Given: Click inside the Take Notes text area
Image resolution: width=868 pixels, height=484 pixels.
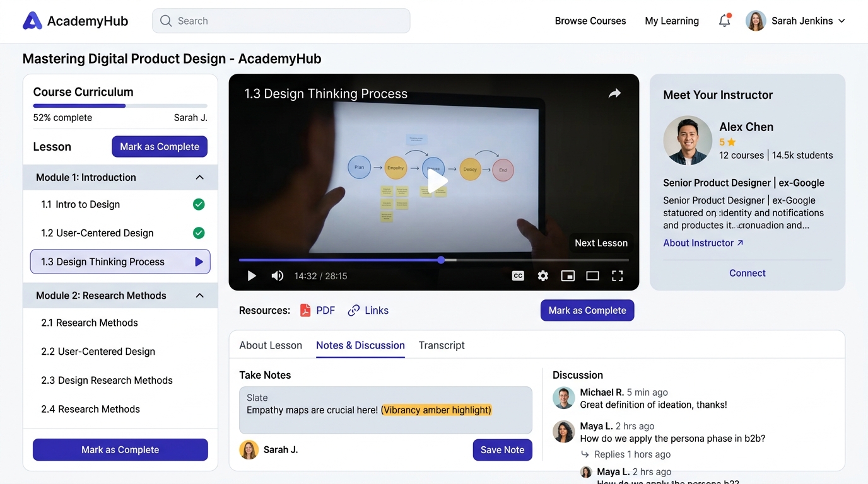Looking at the screenshot, I should (x=385, y=410).
